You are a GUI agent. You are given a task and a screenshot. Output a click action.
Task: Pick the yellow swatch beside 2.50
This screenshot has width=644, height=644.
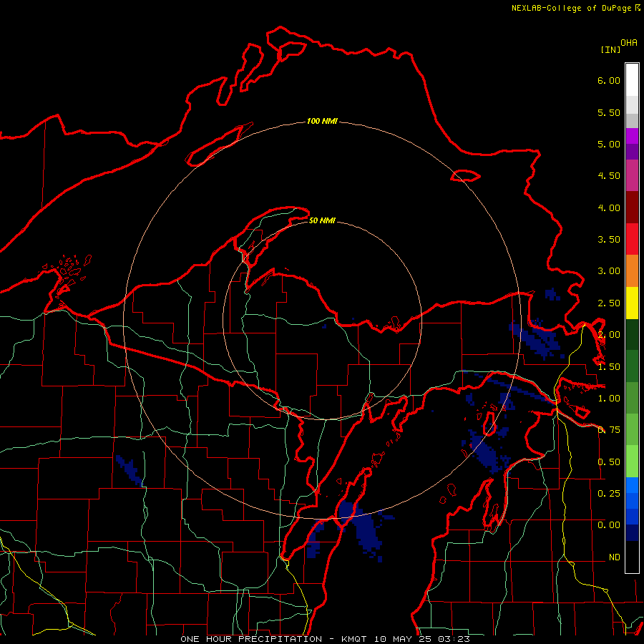pyautogui.click(x=632, y=303)
